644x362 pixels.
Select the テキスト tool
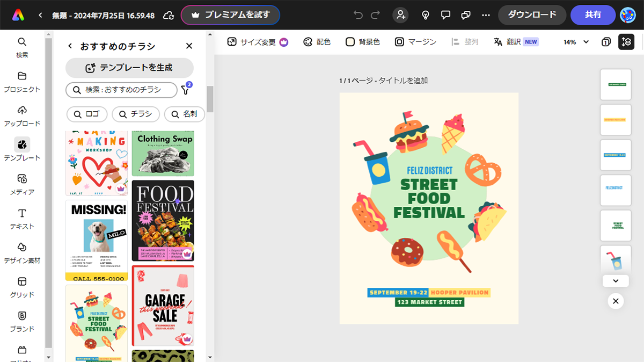point(21,219)
